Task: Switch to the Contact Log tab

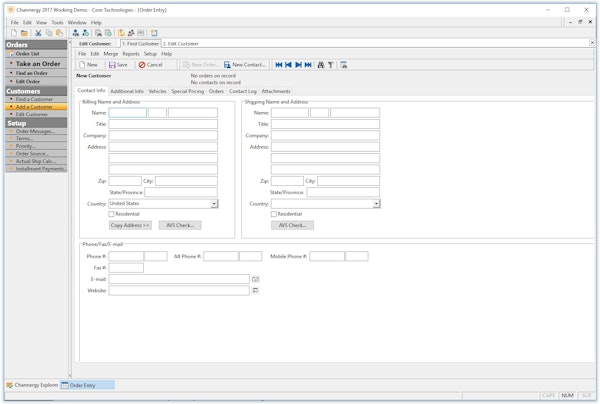Action: coord(243,91)
